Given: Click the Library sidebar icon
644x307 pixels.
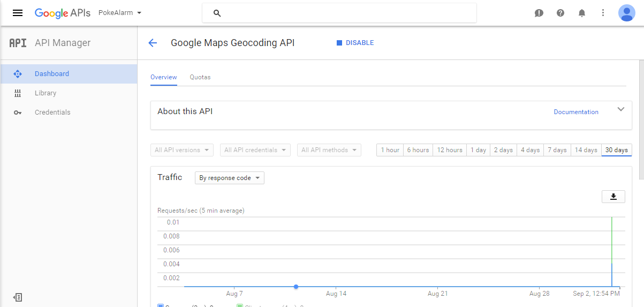Looking at the screenshot, I should (x=18, y=93).
